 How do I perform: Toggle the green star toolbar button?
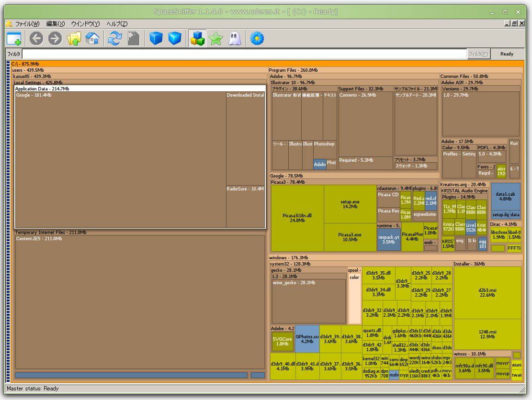pos(216,38)
